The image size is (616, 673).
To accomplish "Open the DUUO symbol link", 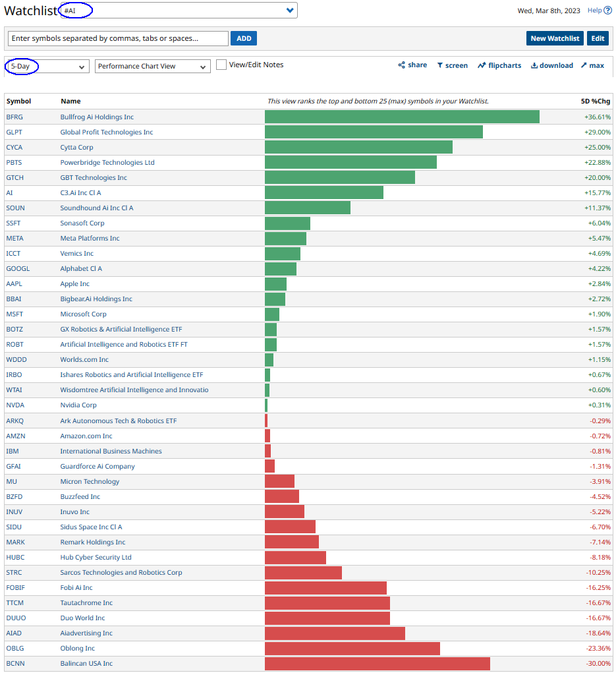I will [x=16, y=618].
